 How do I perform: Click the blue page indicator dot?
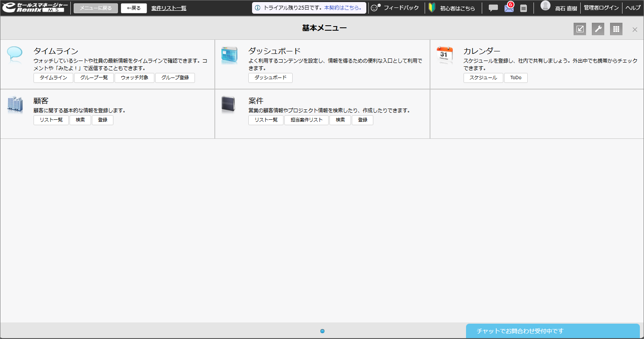pos(322,331)
